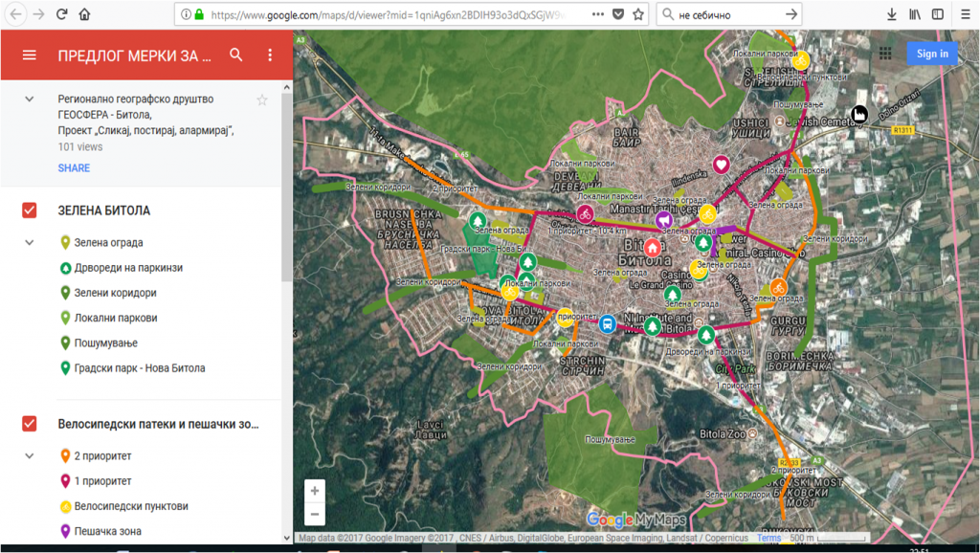Collapse the ЗЕЛЕНА БИТОЛА legend list
The width and height of the screenshot is (980, 553).
click(30, 243)
